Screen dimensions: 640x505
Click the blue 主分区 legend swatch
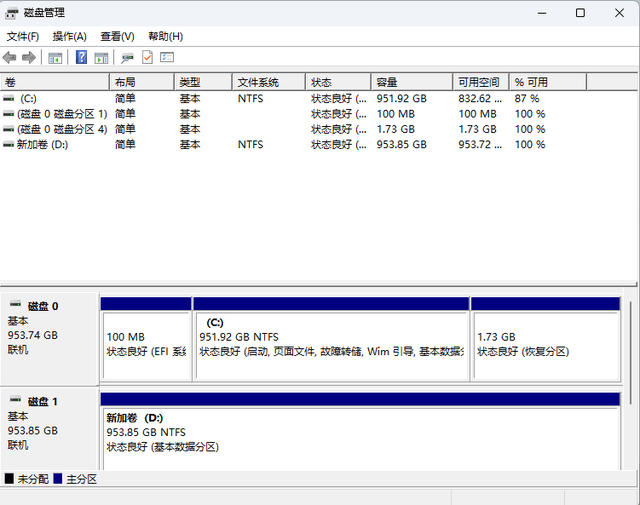pos(58,478)
